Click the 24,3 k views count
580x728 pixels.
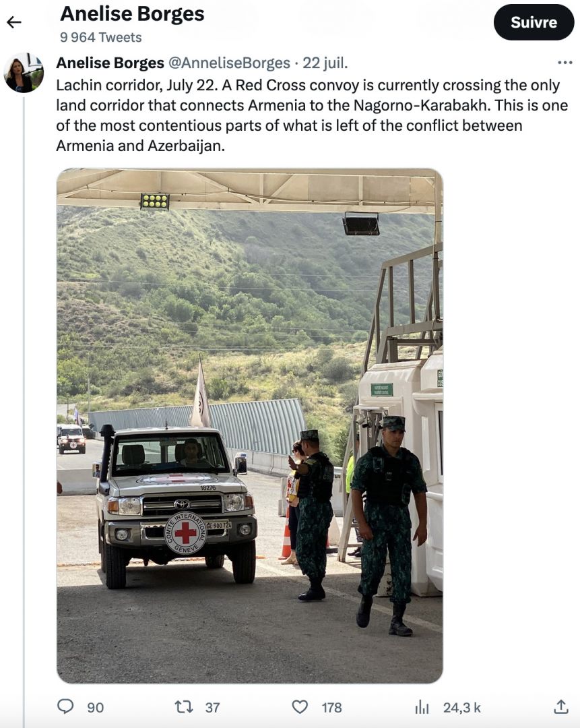tap(461, 708)
